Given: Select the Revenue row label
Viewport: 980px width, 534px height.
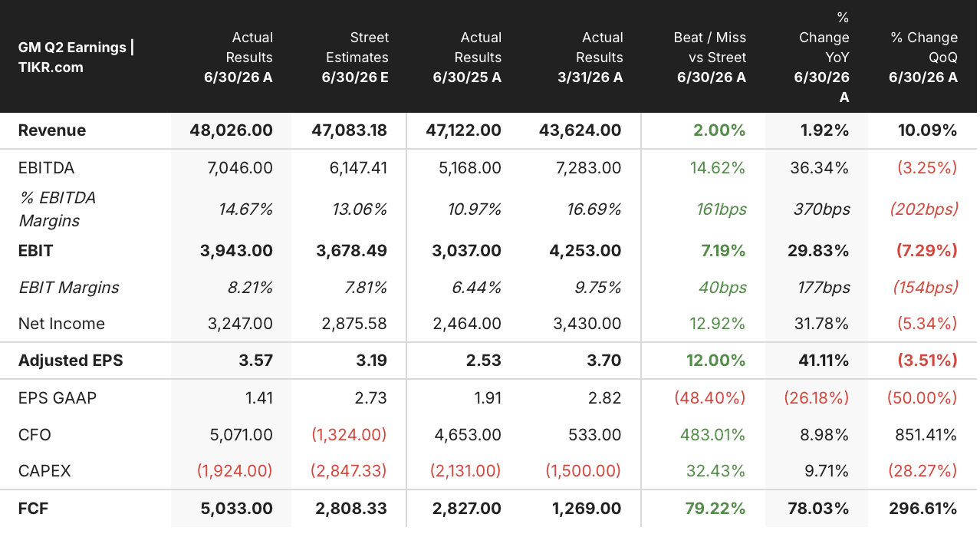Looking at the screenshot, I should [52, 130].
